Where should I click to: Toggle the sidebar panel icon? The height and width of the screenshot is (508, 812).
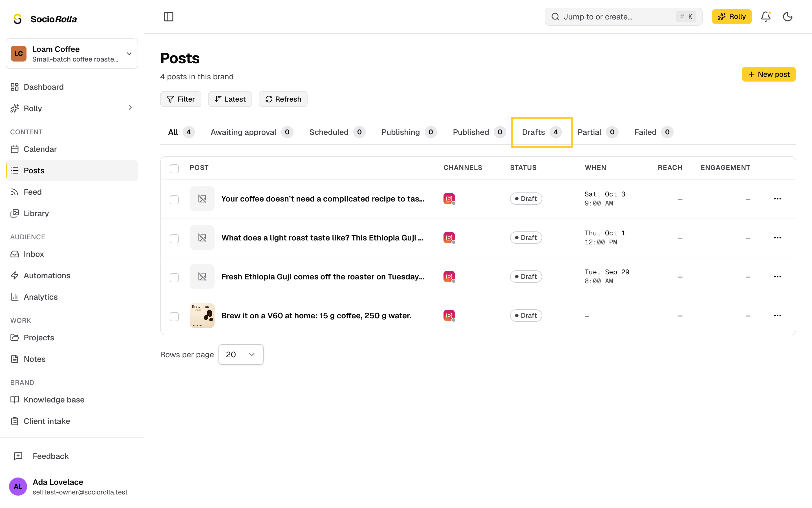point(168,17)
